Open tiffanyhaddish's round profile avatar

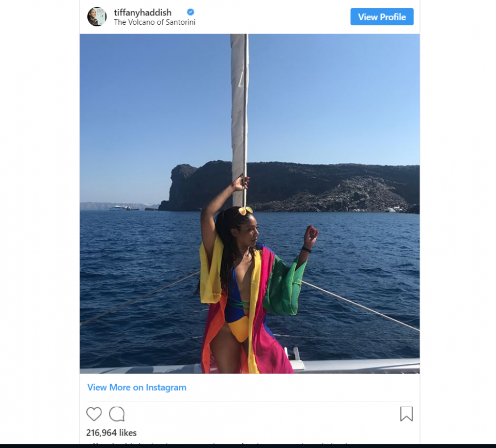tap(97, 17)
